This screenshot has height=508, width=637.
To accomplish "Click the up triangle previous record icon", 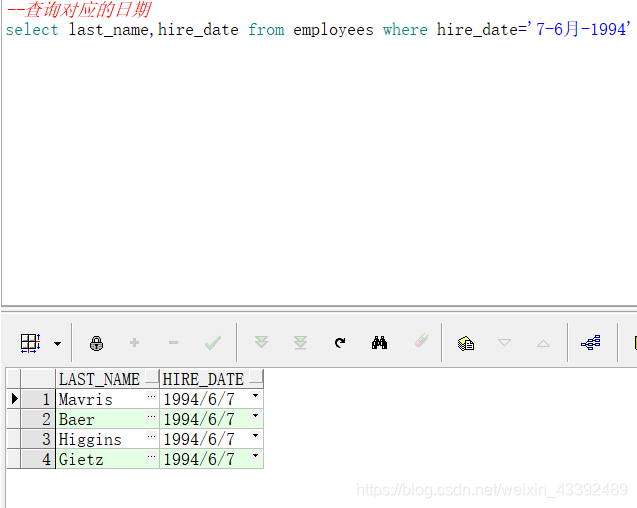I will point(543,343).
